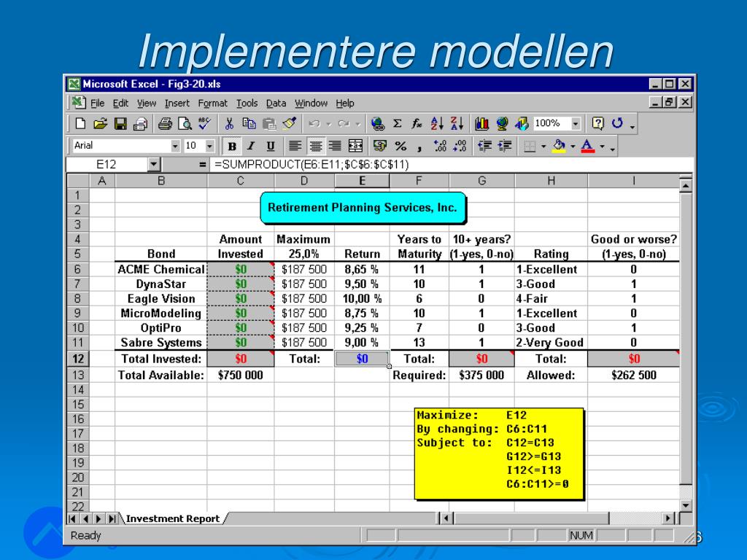Expand the Font Color dropdown arrow
The width and height of the screenshot is (747, 560).
click(x=602, y=146)
